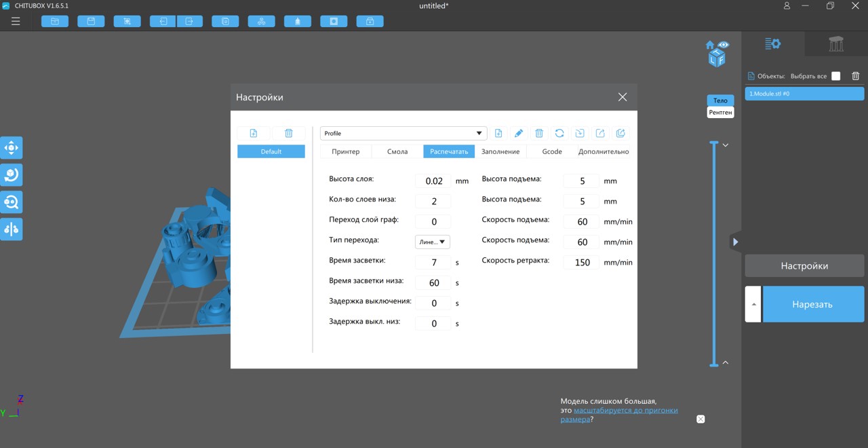
Task: Open the Profile dropdown
Action: coord(403,133)
